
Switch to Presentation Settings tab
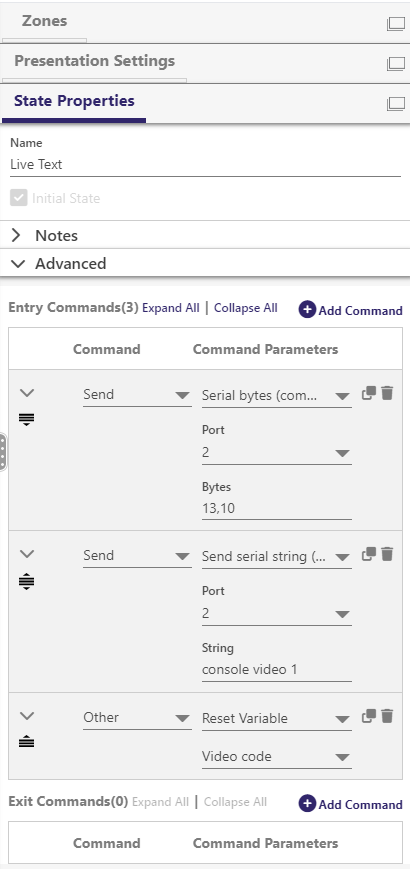[x=94, y=61]
